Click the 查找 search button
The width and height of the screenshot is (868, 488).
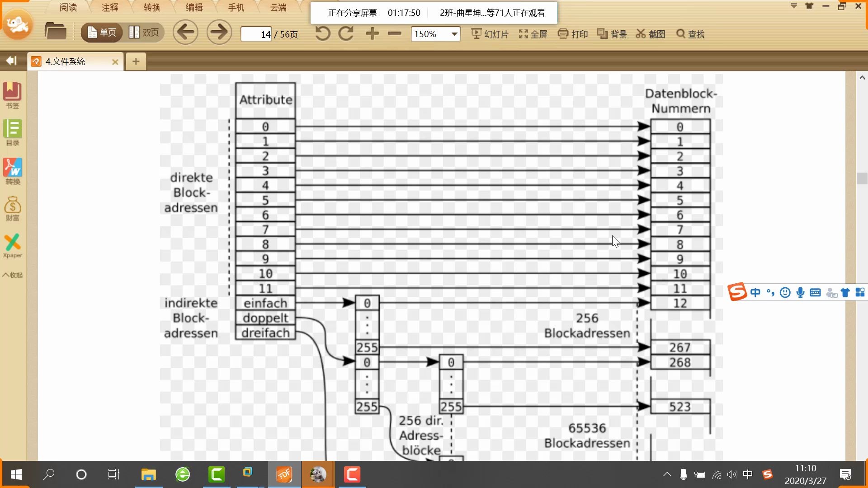point(690,34)
